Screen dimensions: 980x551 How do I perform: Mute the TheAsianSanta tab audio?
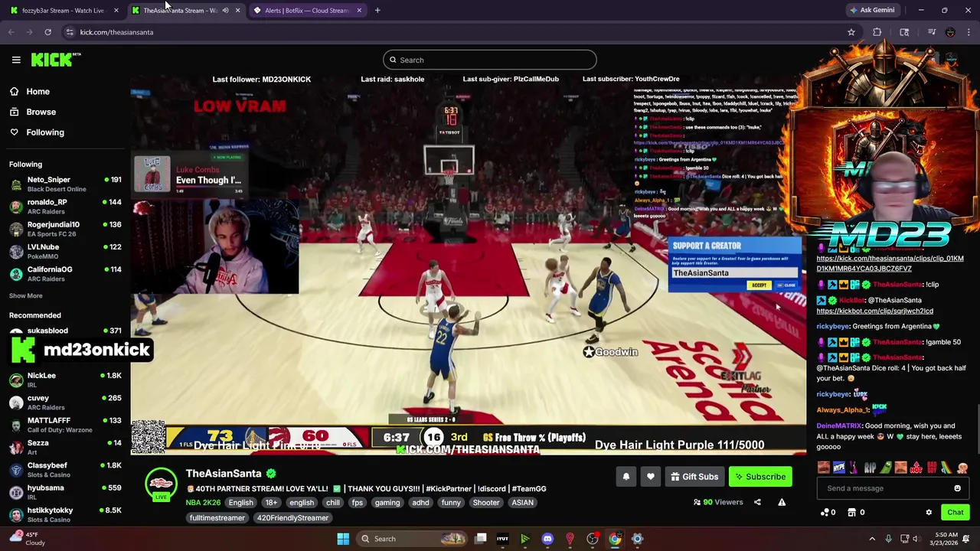(225, 11)
